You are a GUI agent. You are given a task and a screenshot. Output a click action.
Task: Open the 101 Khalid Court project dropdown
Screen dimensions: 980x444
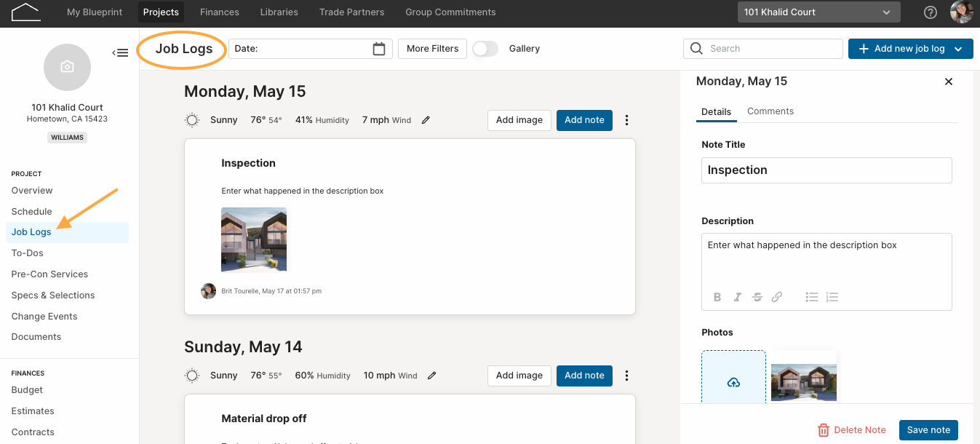point(818,12)
